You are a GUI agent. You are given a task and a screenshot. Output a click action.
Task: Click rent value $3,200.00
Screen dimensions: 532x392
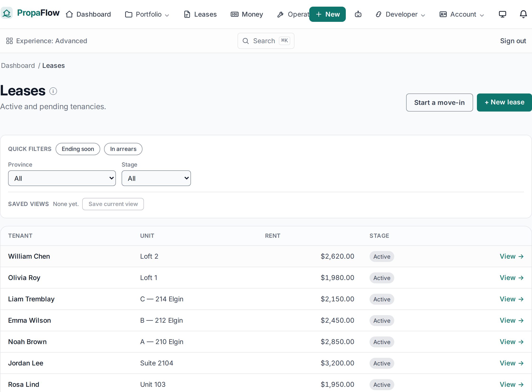pyautogui.click(x=337, y=363)
